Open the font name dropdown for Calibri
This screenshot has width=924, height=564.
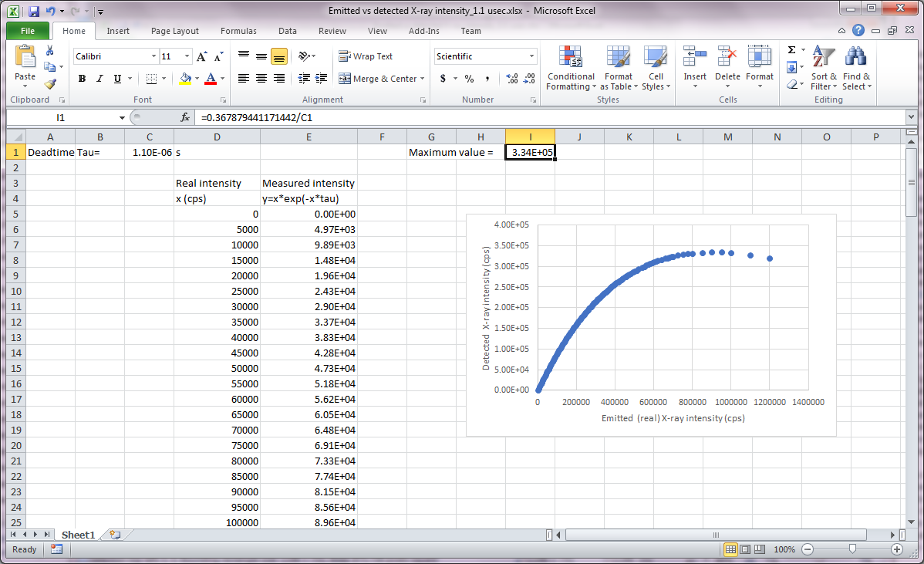[153, 56]
